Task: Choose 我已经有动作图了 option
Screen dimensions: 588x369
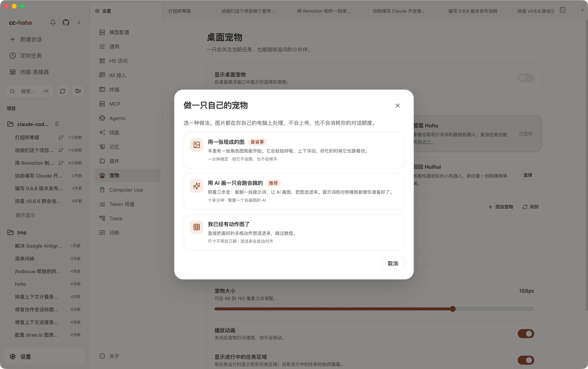Action: 294,232
